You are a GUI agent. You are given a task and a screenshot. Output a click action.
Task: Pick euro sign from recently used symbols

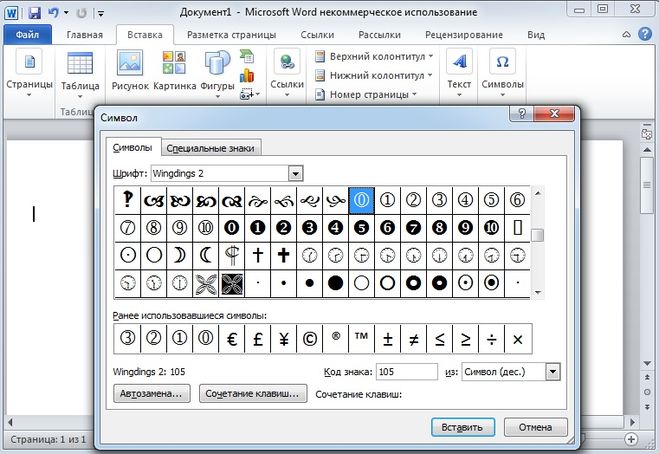[232, 339]
